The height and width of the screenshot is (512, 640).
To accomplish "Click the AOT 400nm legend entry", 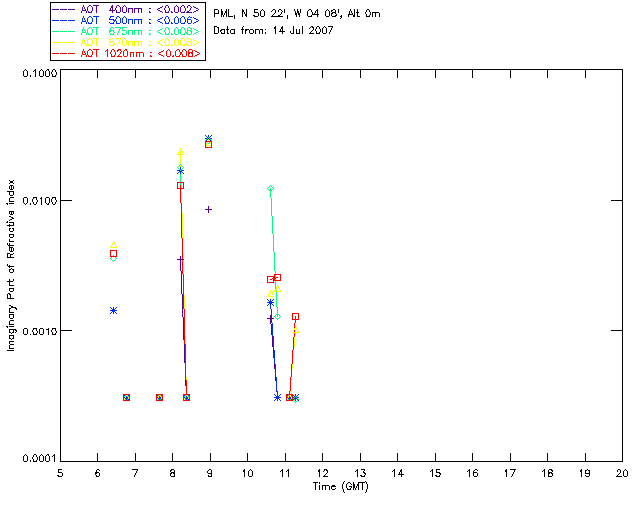I will (x=126, y=9).
